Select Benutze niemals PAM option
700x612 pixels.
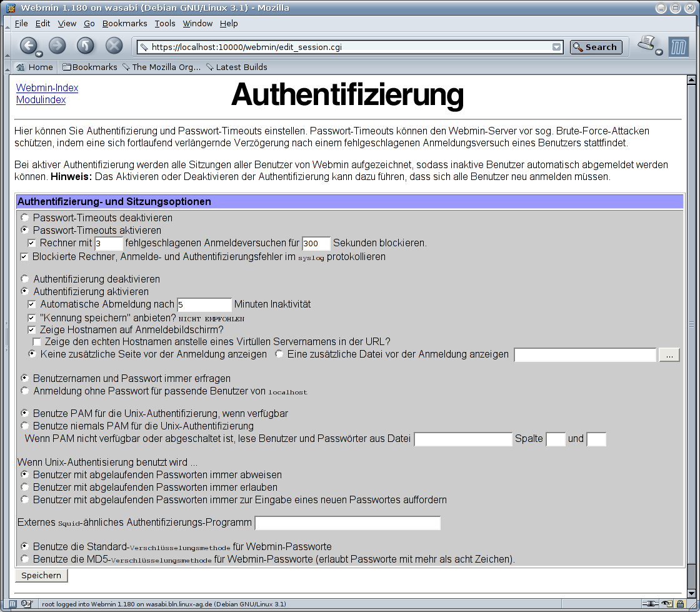click(x=24, y=426)
